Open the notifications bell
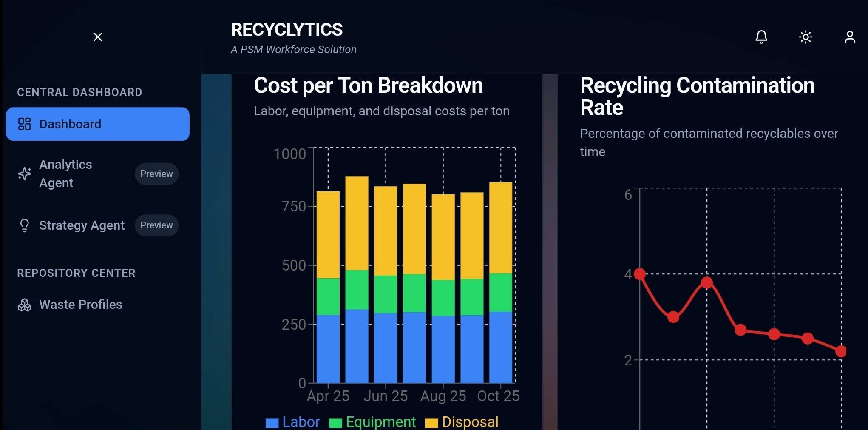The width and height of the screenshot is (868, 430). (761, 37)
